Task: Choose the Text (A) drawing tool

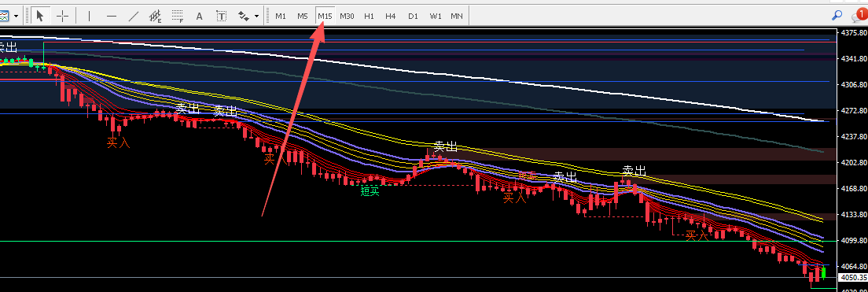Action: (199, 16)
